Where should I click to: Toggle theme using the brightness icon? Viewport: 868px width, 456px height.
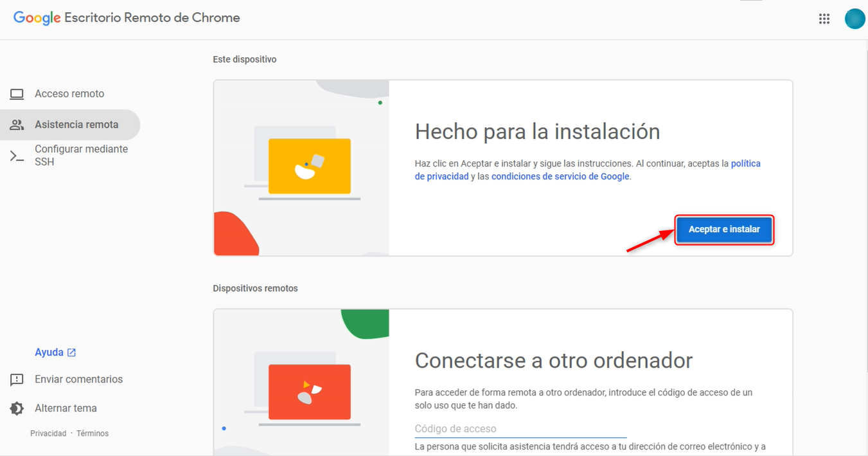click(x=17, y=408)
